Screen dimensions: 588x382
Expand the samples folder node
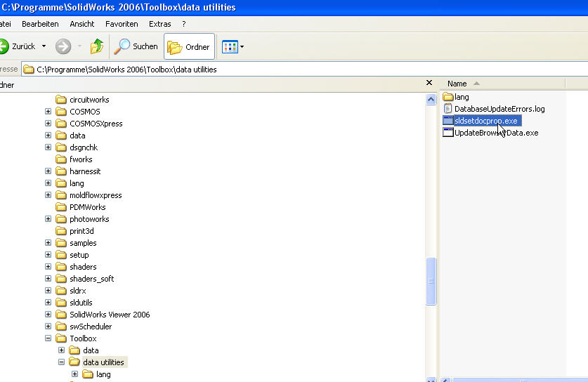coord(48,243)
